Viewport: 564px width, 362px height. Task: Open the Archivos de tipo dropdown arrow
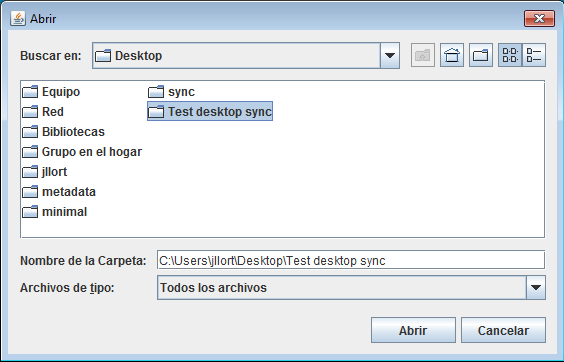[x=536, y=288]
